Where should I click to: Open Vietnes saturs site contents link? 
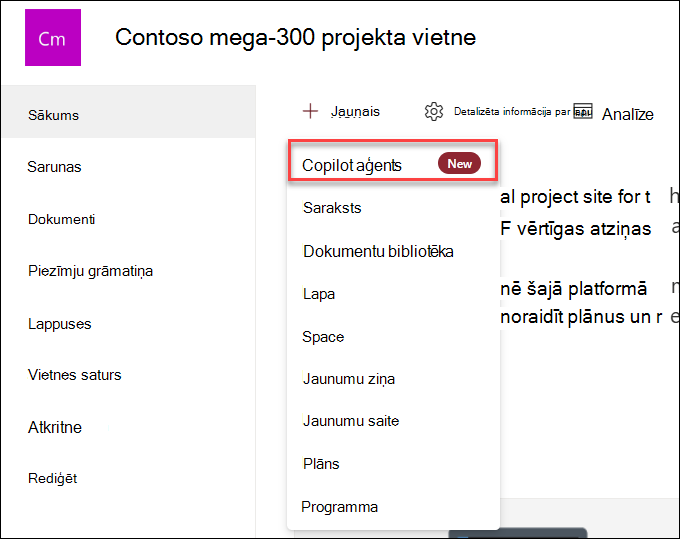tap(75, 375)
